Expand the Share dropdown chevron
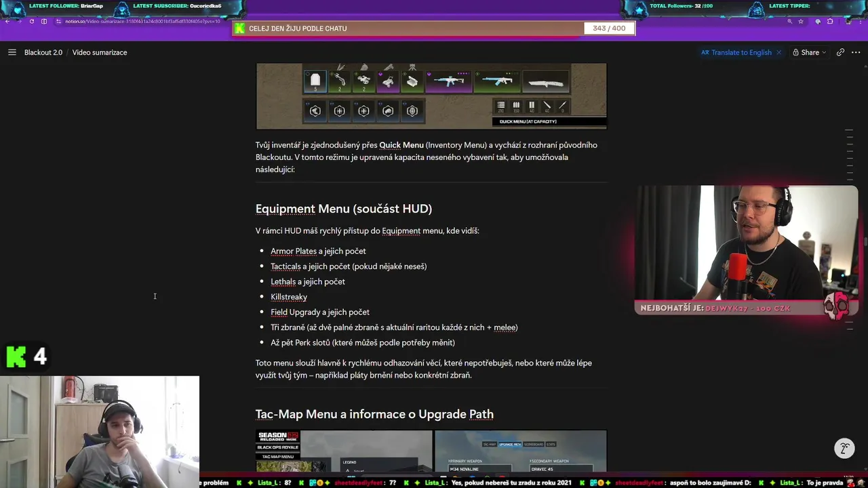Image resolution: width=868 pixels, height=488 pixels. pos(824,52)
